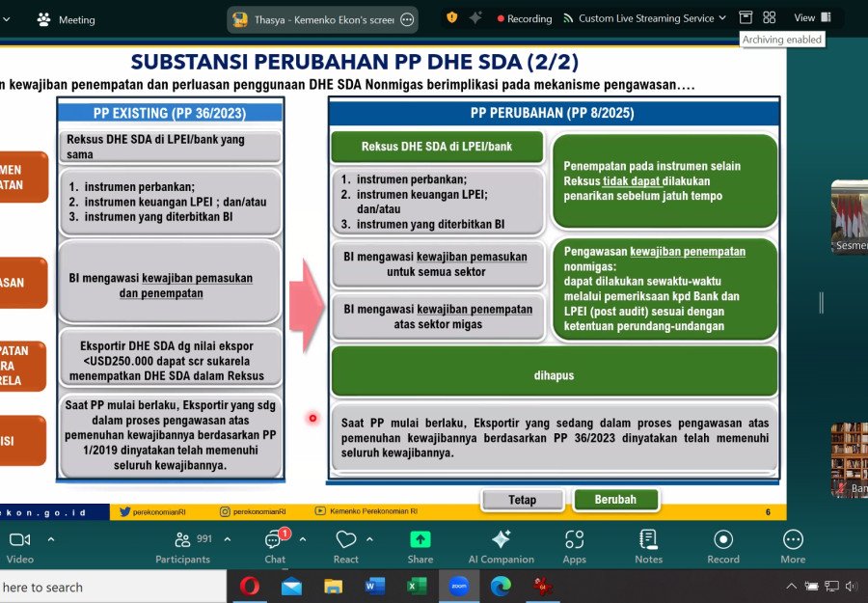This screenshot has width=868, height=603.
Task: Click the archive box icon in top bar
Action: pos(746,17)
